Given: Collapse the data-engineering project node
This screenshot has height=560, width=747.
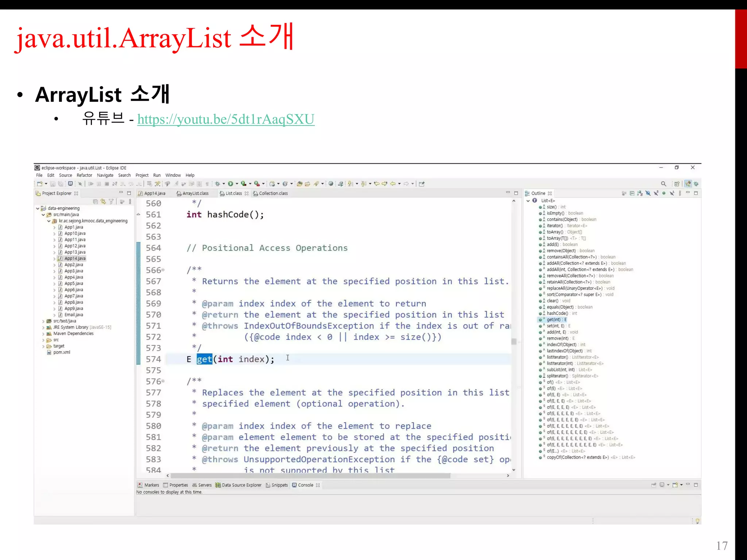Looking at the screenshot, I should [x=38, y=208].
